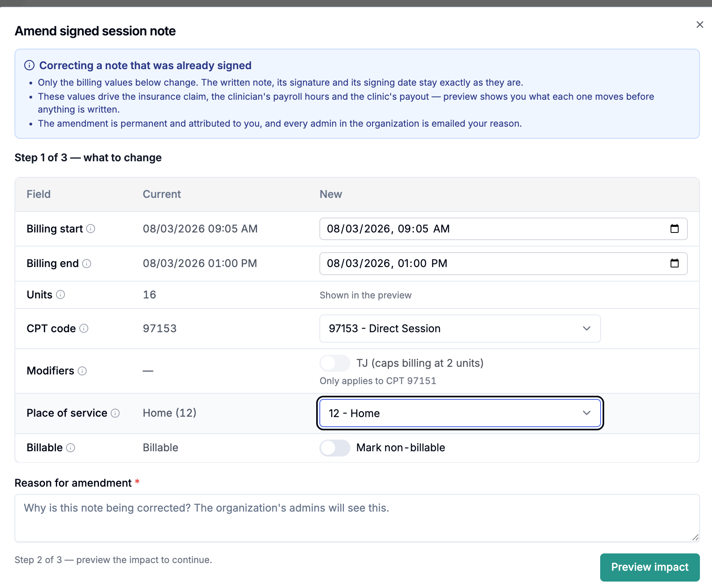The height and width of the screenshot is (588, 712).
Task: Click the info icon in the Correcting a note banner
Action: pos(29,65)
